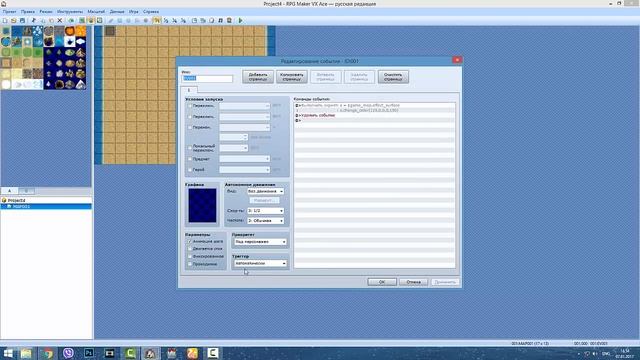Enable the second Switch condition checkbox
This screenshot has height=360, width=640.
[x=190, y=117]
